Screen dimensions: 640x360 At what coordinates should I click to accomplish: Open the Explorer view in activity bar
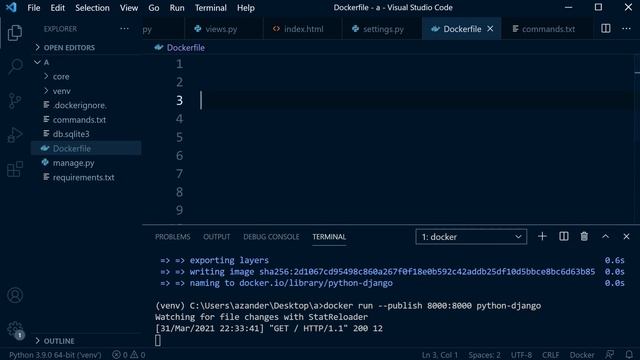tap(15, 33)
